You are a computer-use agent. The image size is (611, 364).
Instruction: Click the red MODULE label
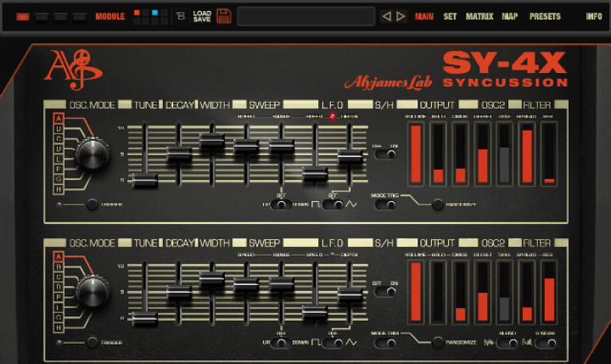109,16
